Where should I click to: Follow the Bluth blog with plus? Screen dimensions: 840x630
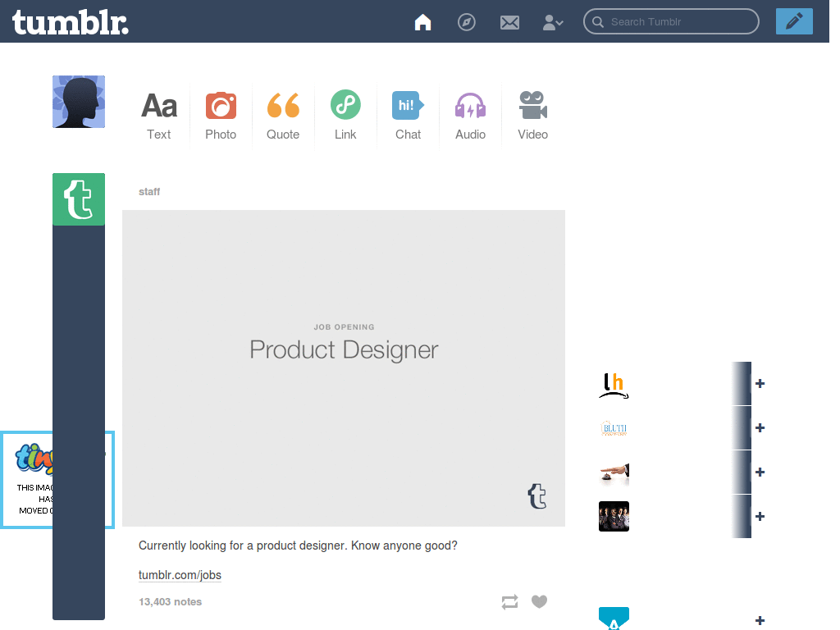point(760,427)
